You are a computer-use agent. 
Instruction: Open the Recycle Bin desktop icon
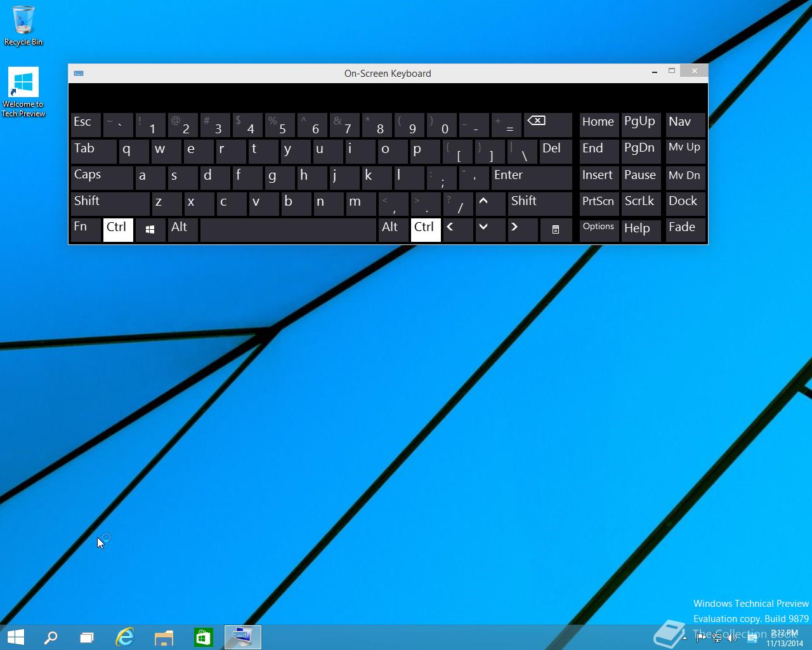23,25
